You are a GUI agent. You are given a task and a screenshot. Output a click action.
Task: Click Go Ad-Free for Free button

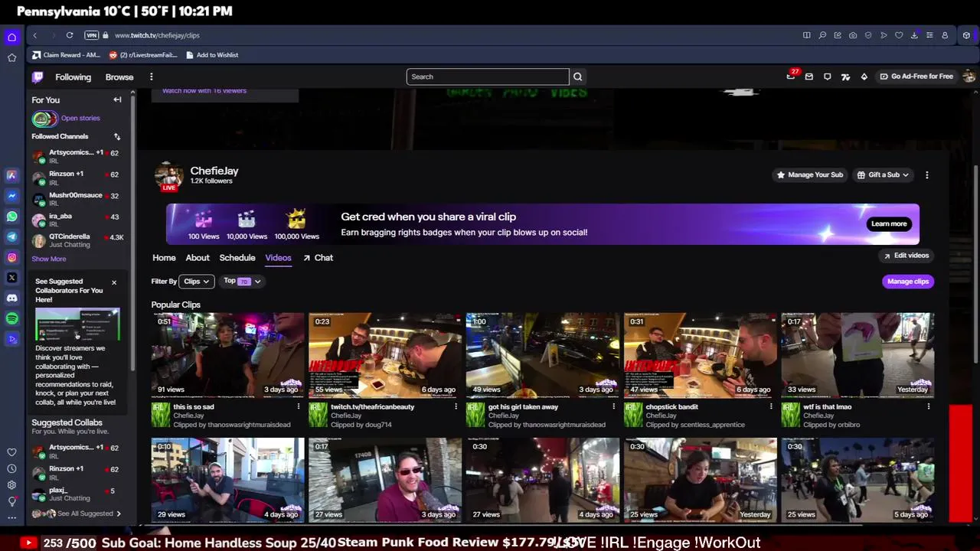tap(916, 77)
